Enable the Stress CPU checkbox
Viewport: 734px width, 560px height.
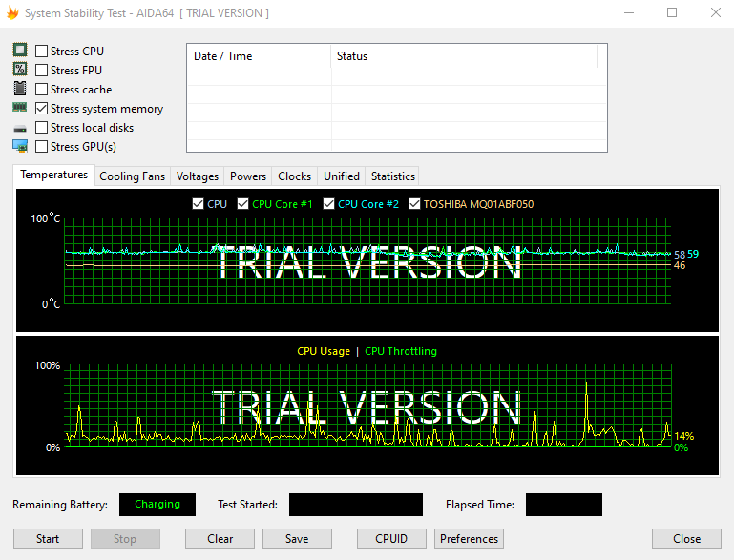pyautogui.click(x=41, y=51)
